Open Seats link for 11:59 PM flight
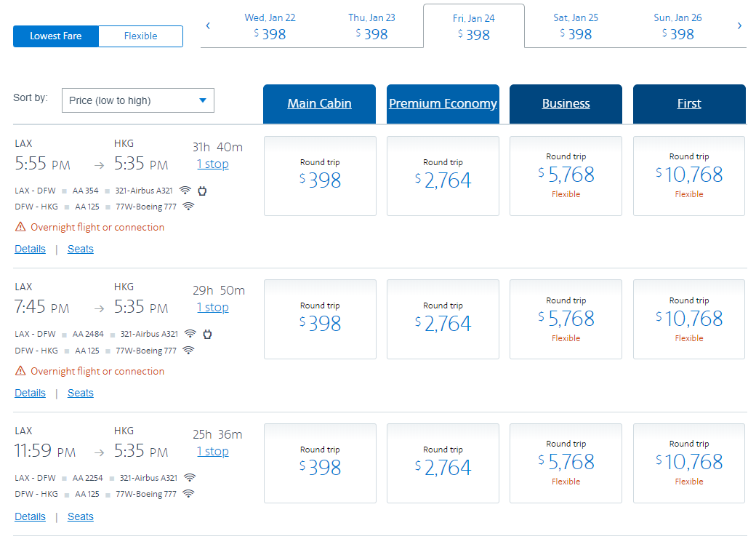Screen dimensions: 756x539 (x=80, y=516)
